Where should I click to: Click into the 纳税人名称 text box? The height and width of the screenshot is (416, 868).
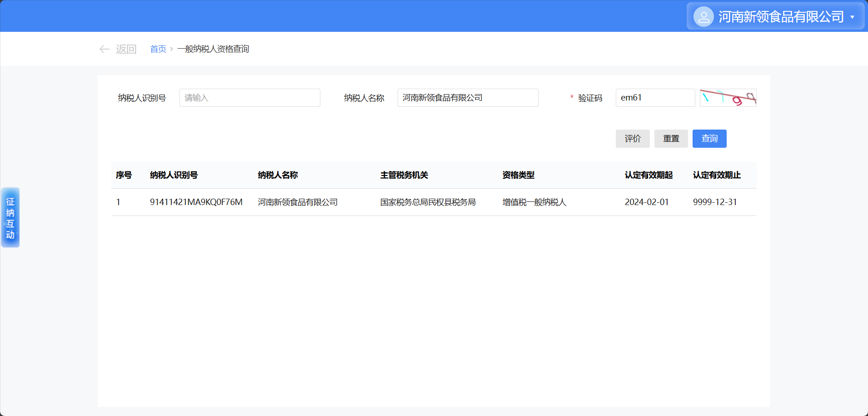[x=468, y=98]
